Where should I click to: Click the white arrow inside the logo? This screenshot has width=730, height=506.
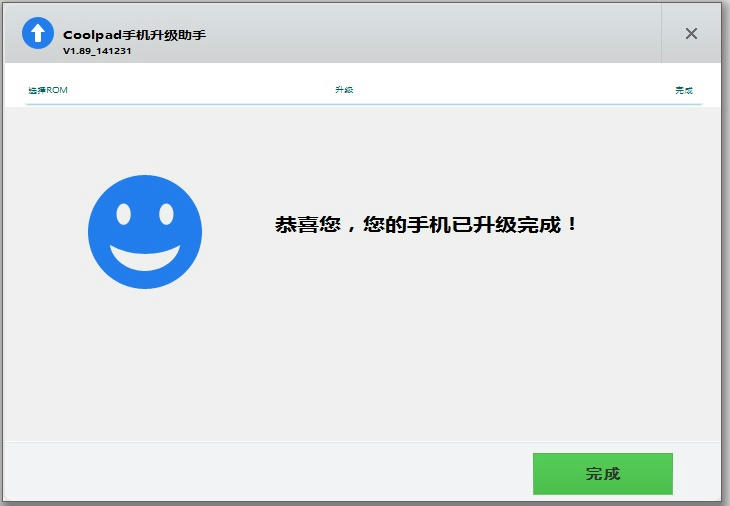coord(38,33)
